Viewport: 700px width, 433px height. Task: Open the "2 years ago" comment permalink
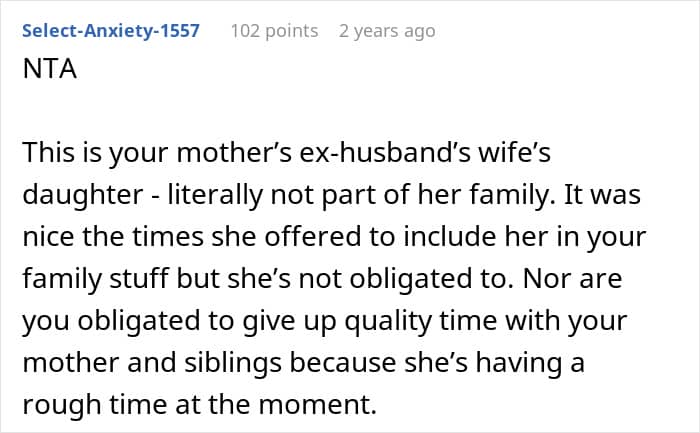click(387, 31)
